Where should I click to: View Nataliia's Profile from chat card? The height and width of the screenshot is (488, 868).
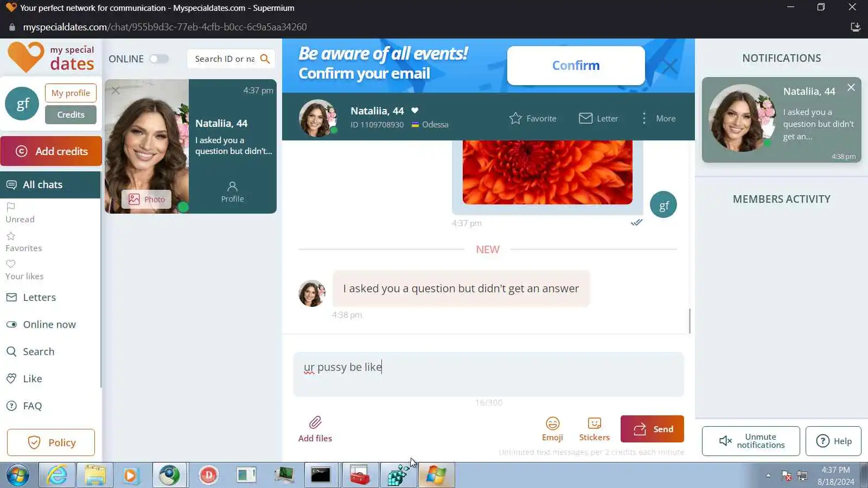[x=232, y=192]
